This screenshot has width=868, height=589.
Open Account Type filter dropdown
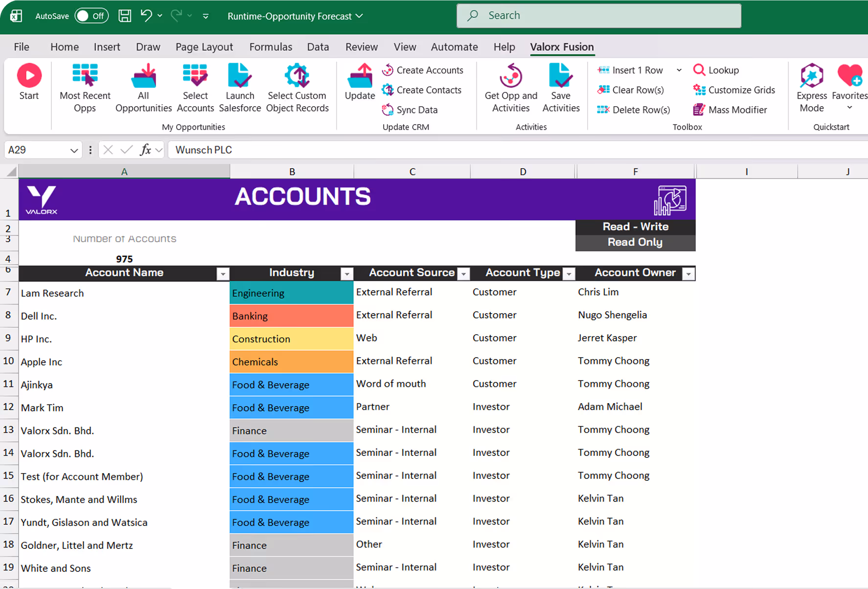click(x=569, y=274)
